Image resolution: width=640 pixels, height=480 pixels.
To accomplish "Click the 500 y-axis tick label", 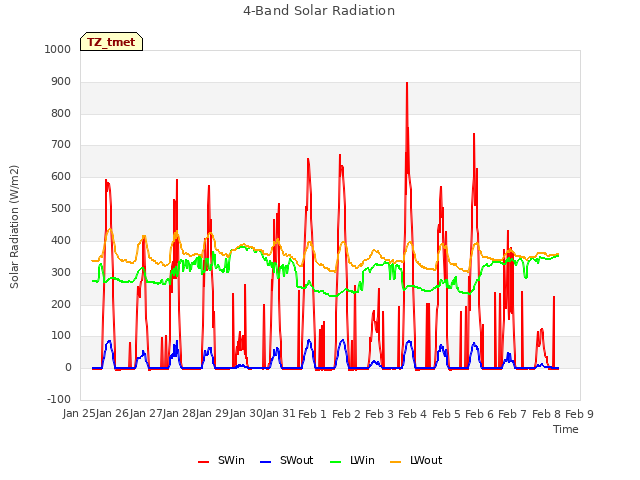I will point(61,208).
